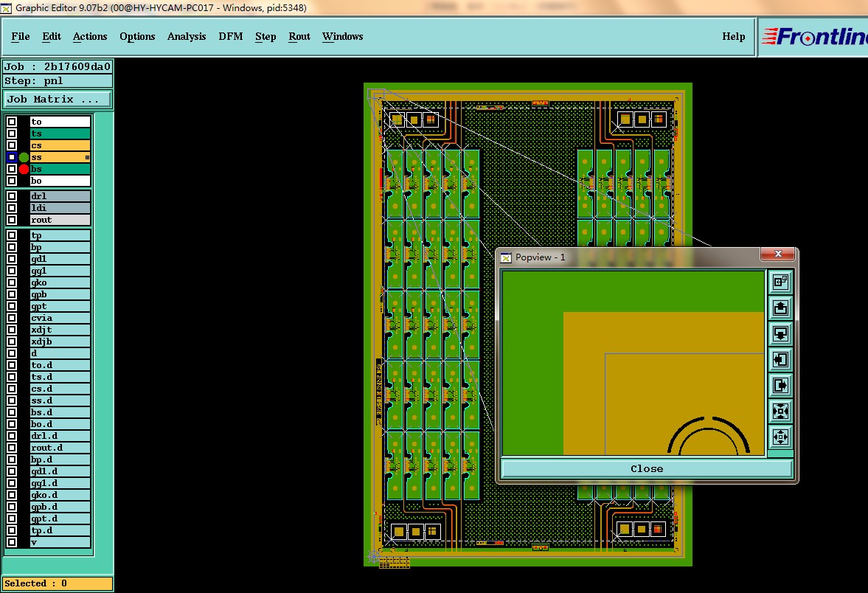Toggle the checkbox for layer bs
This screenshot has width=868, height=593.
(x=12, y=169)
